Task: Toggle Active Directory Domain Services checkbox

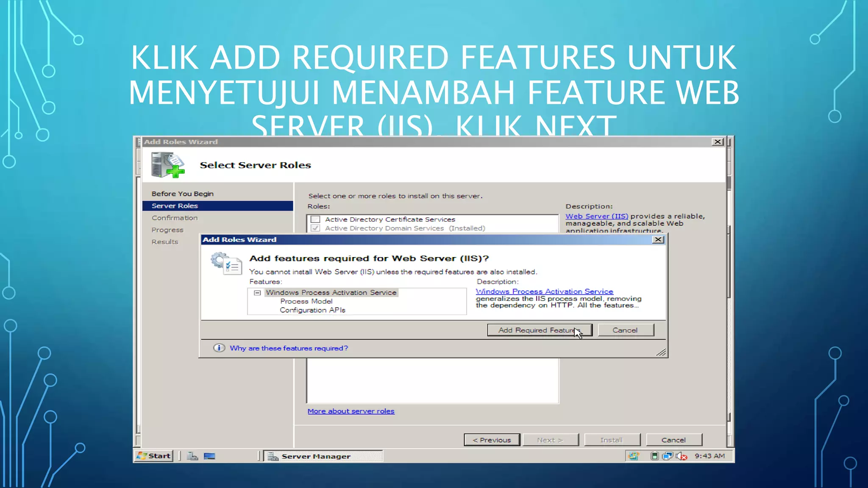Action: pyautogui.click(x=315, y=228)
